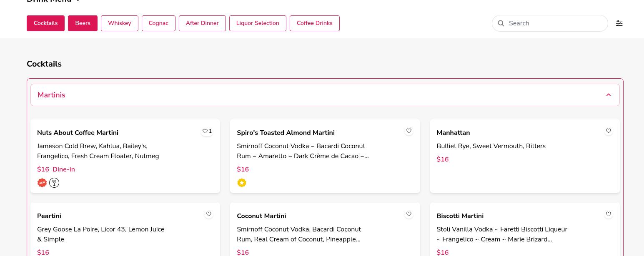The height and width of the screenshot is (256, 644).
Task: Click the cocktail glass icon on Nuts About Coffee
Action: click(54, 183)
